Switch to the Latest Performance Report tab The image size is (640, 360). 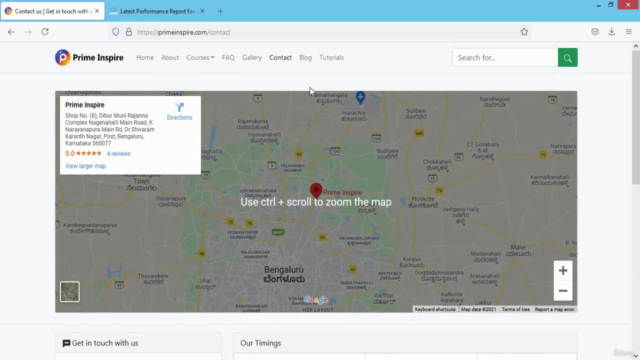(157, 11)
